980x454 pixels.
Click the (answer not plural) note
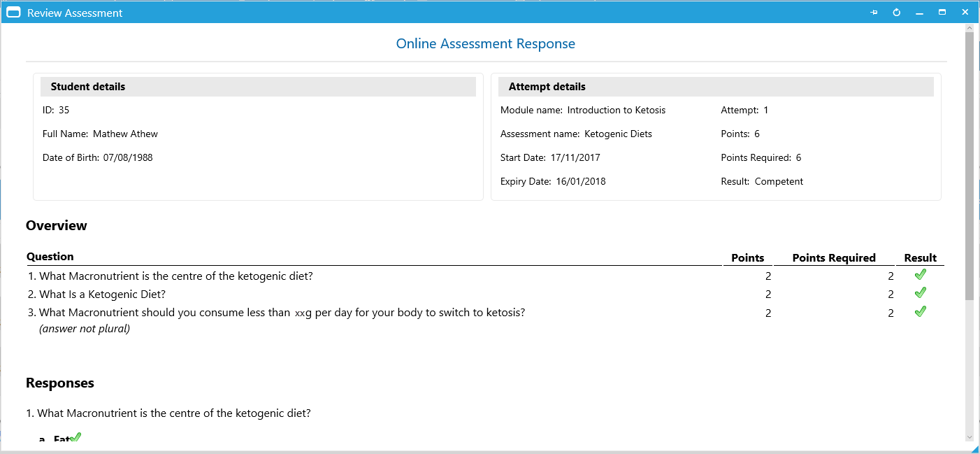[x=85, y=329]
